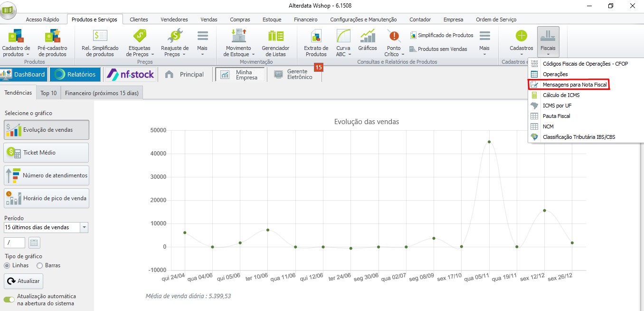Open Ponto Crítico report
644x311 pixels.
point(394,43)
